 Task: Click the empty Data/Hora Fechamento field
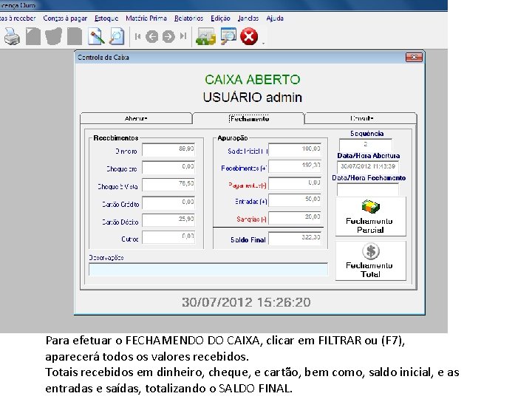(368, 189)
